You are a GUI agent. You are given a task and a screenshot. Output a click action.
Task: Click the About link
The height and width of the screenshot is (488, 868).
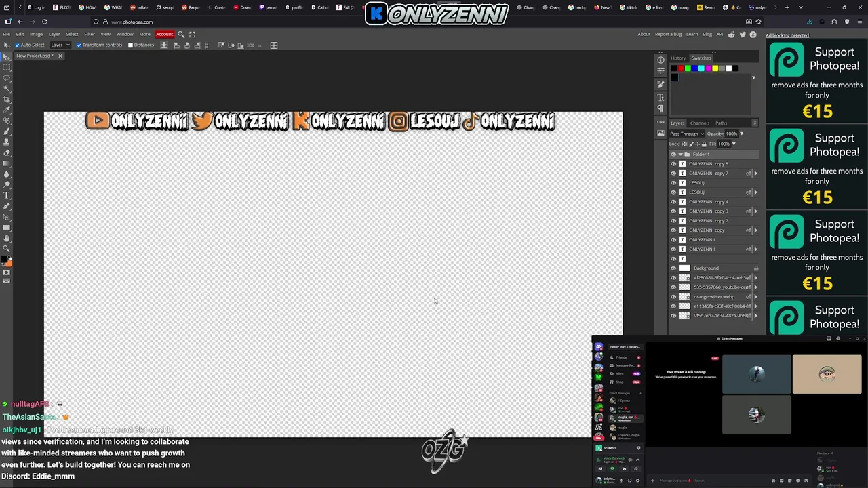644,34
